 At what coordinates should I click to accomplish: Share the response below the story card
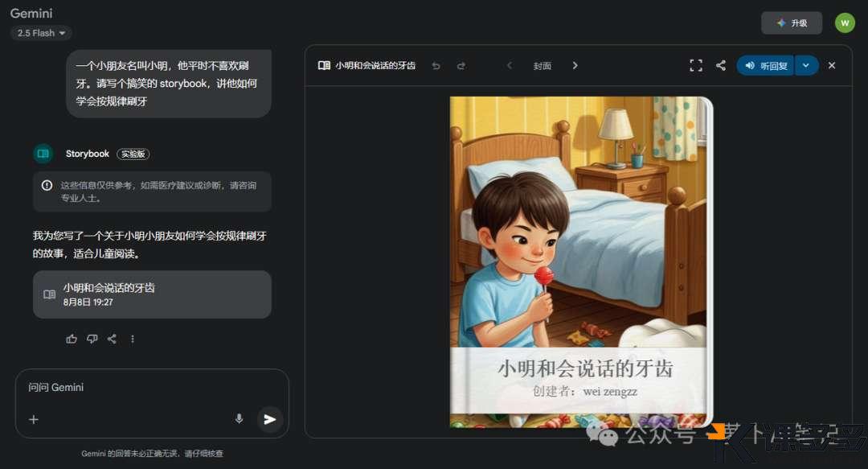pos(112,339)
